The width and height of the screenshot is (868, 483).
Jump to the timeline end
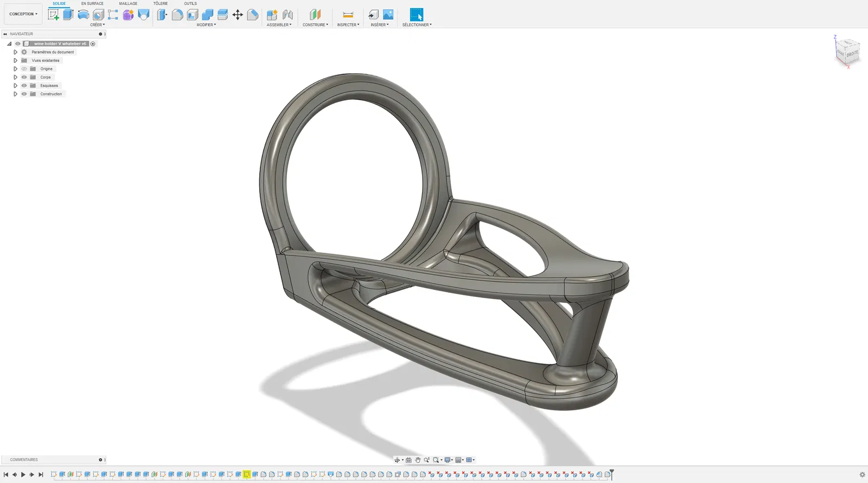[x=41, y=475]
